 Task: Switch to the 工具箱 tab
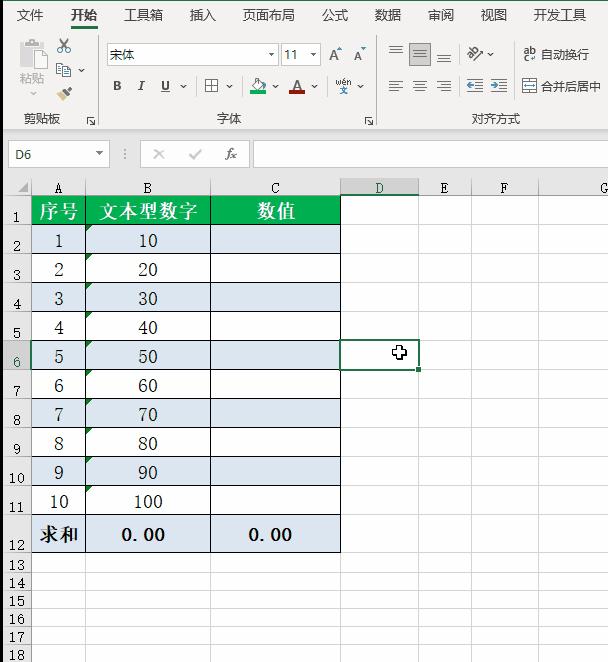tap(143, 15)
